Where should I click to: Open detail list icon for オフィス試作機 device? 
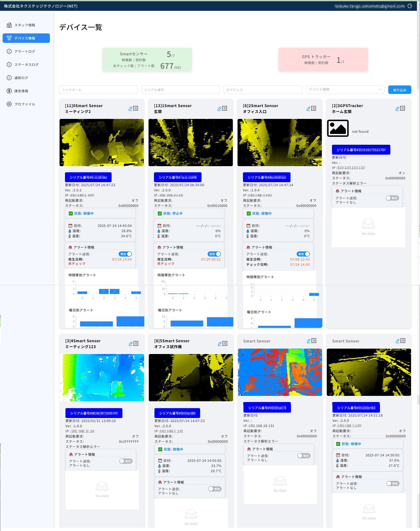[x=225, y=343]
